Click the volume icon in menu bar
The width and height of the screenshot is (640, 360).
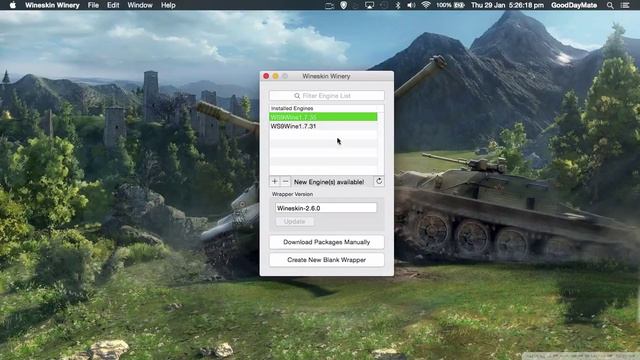pyautogui.click(x=411, y=5)
